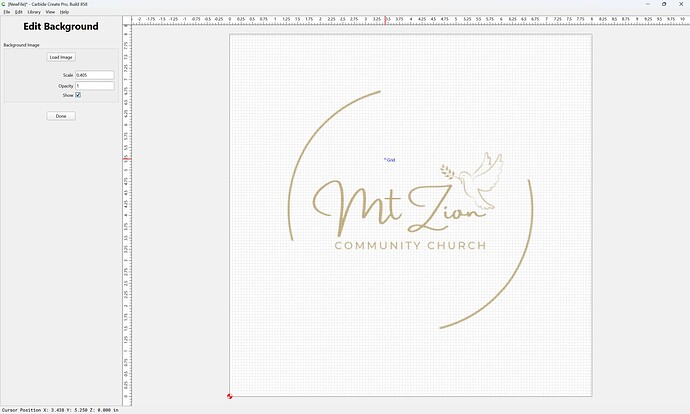Click the Carbide Create app icon in title bar
Screen dimensions: 690x414
click(4, 4)
